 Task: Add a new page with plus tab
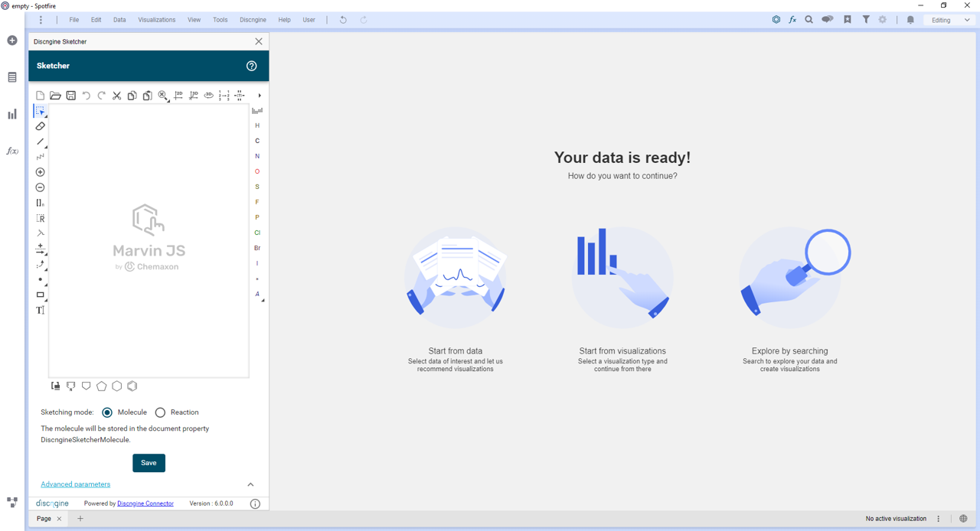click(80, 519)
